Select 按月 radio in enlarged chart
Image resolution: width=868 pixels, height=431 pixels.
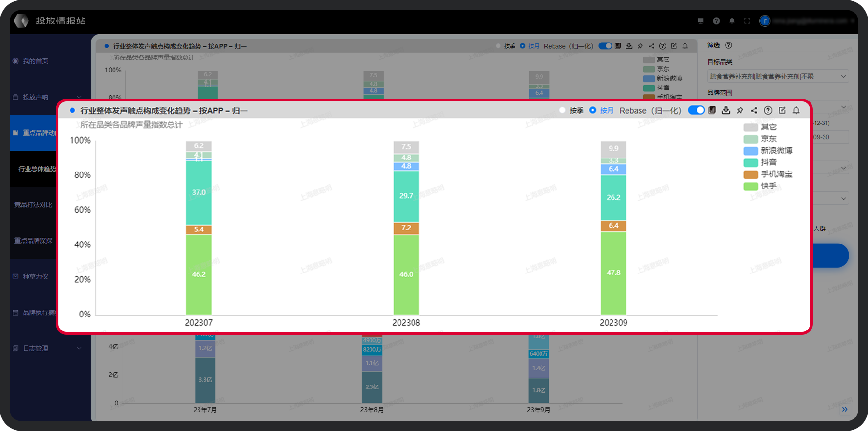(593, 110)
